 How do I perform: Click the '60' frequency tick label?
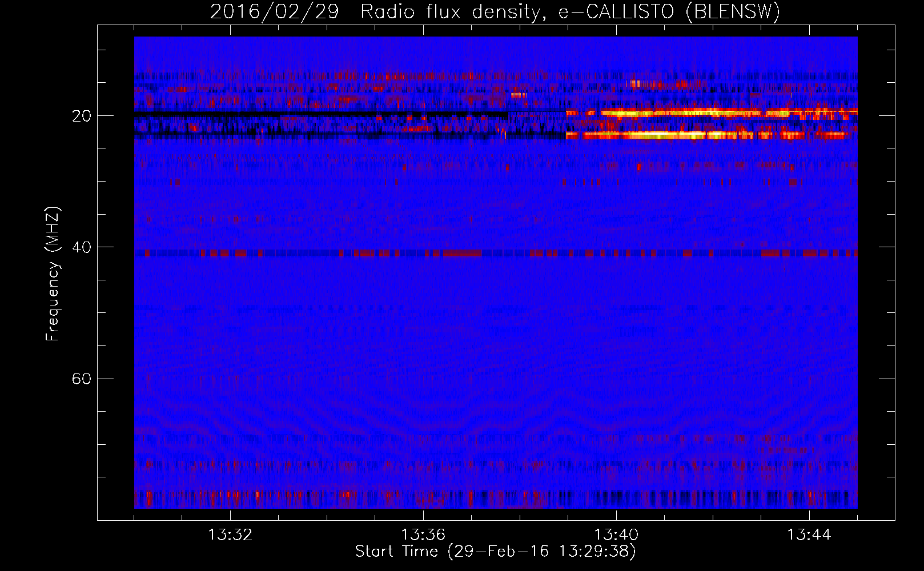(x=82, y=379)
